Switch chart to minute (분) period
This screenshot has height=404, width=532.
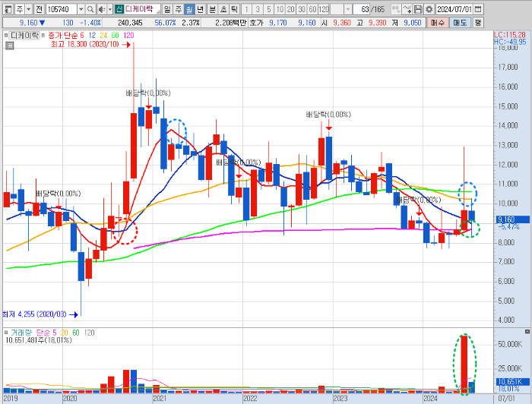(x=212, y=9)
